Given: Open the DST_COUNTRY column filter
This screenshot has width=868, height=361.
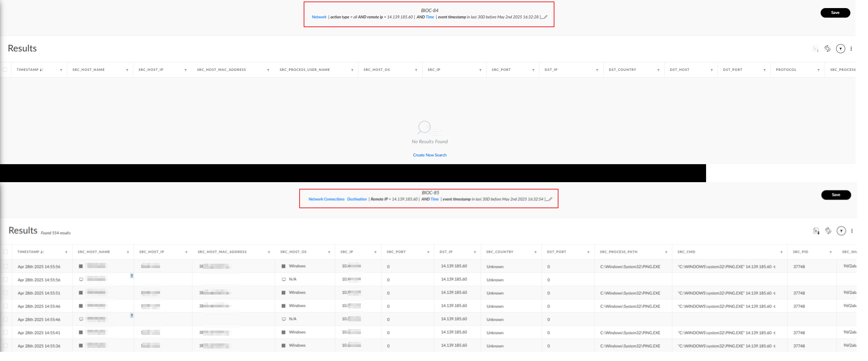Looking at the screenshot, I should (x=658, y=69).
